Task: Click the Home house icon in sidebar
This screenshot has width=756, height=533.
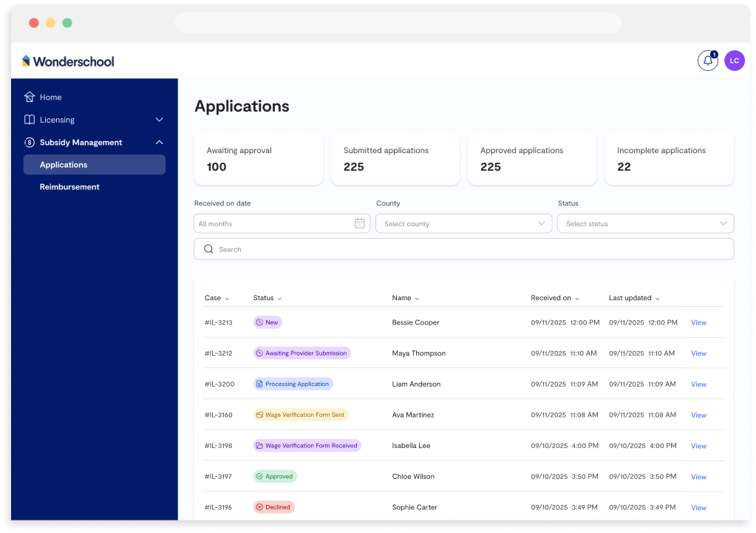Action: click(30, 97)
